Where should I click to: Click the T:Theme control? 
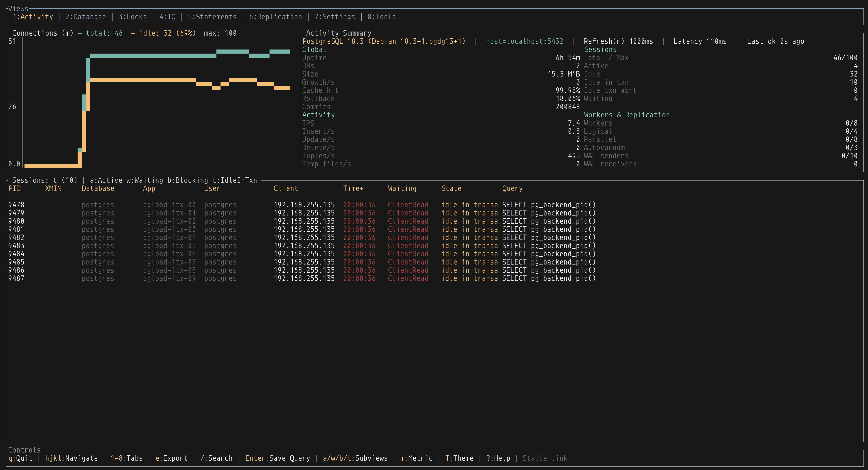(x=459, y=458)
